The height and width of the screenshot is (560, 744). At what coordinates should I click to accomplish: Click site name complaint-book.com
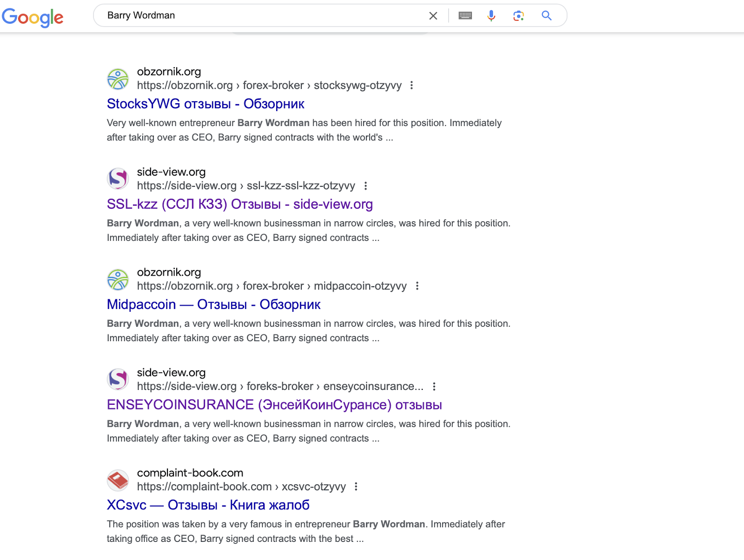(x=190, y=473)
